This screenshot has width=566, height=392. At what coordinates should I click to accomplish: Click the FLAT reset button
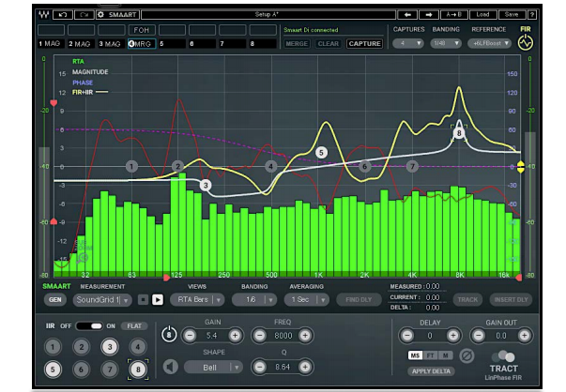134,326
